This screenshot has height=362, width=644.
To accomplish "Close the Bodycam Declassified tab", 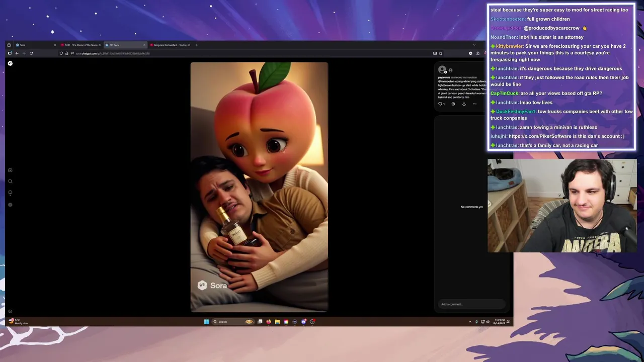I will click(x=189, y=45).
